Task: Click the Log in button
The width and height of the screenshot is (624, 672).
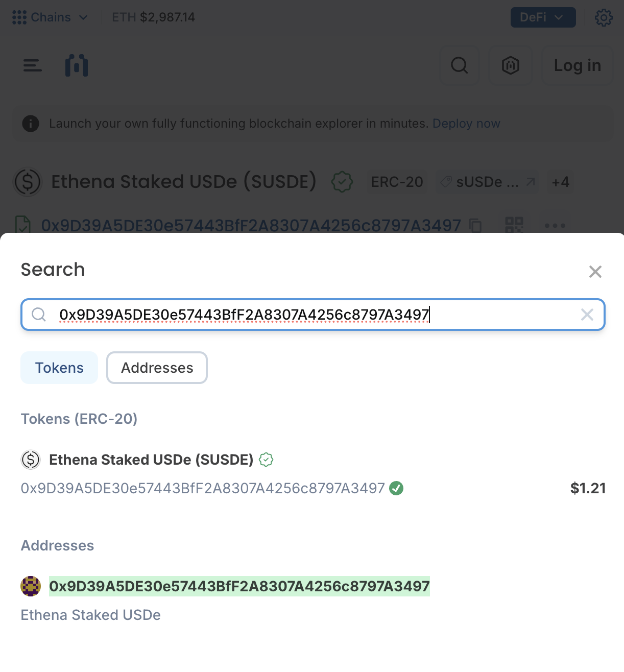Action: (x=577, y=65)
